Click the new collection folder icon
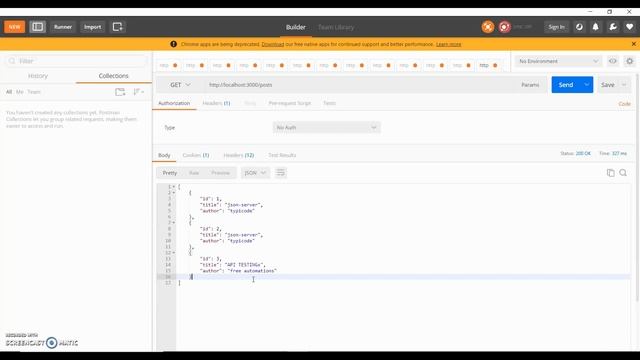 pos(120,92)
